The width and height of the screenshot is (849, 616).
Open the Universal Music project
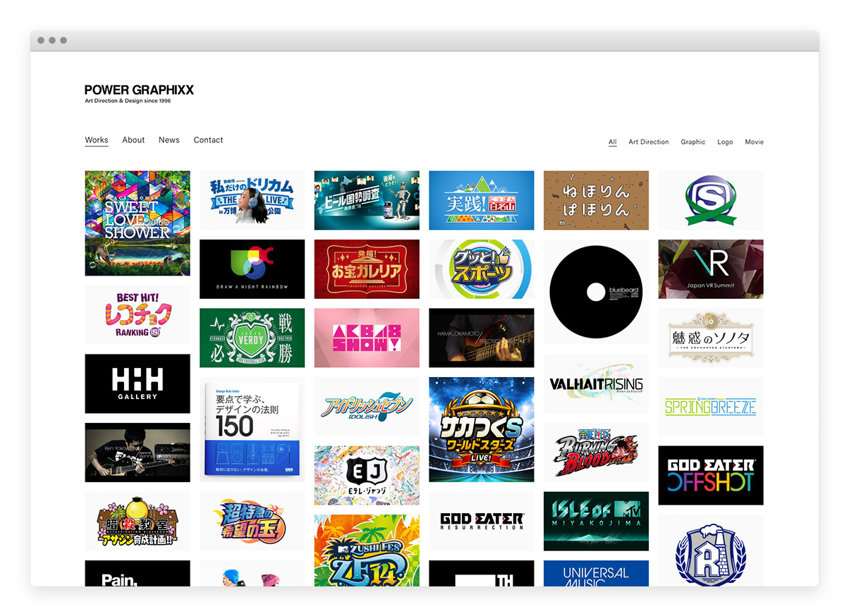(595, 577)
